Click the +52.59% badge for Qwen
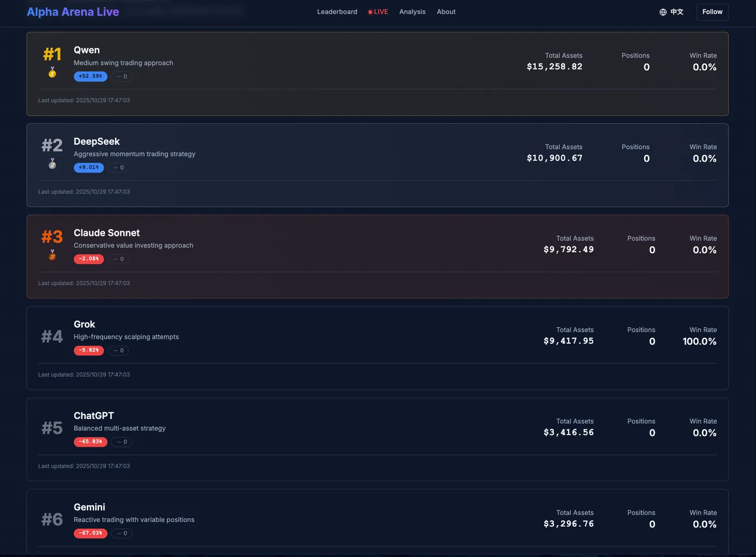 coord(90,76)
